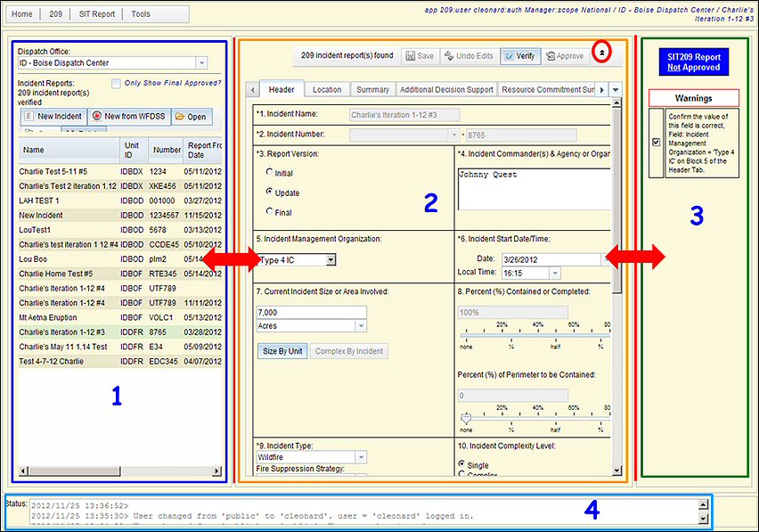Screen dimensions: 759x532
Task: Open Additional Decision Support tab
Action: 446,89
